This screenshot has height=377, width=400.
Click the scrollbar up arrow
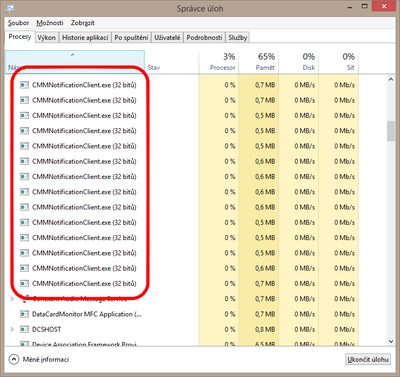coord(391,79)
